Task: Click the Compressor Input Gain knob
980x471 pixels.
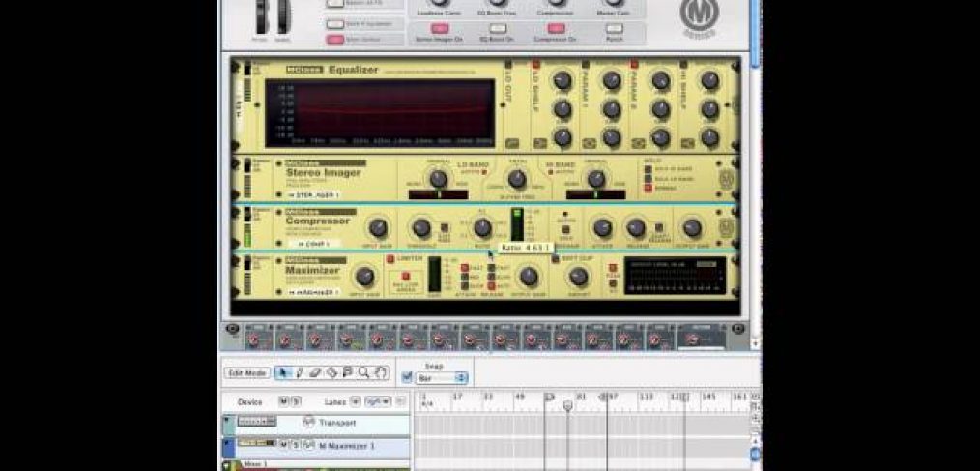Action: [x=377, y=227]
